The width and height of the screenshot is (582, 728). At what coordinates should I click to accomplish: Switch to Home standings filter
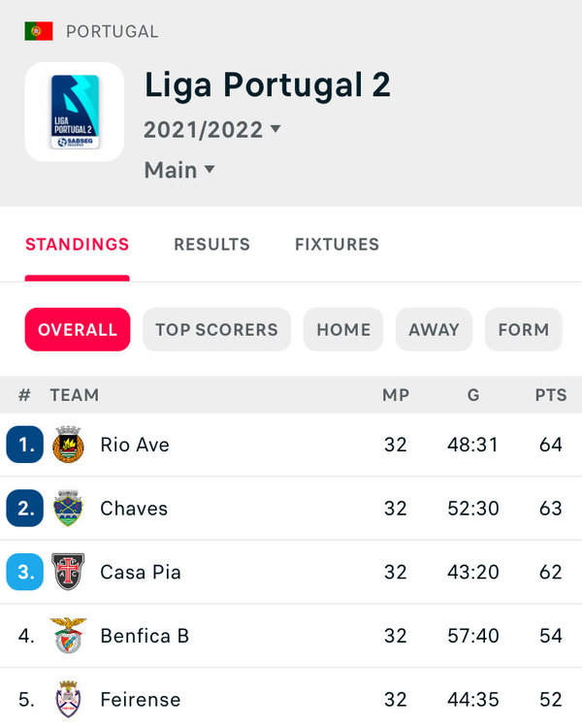click(x=343, y=330)
